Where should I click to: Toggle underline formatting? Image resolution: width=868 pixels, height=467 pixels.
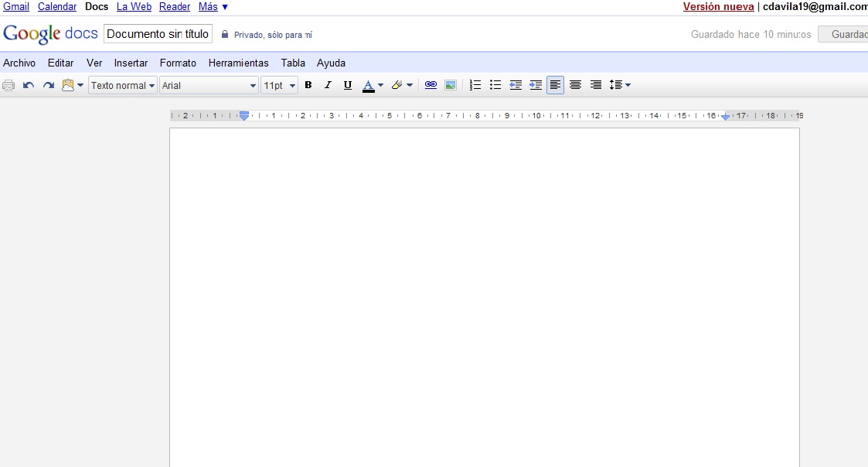tap(348, 85)
